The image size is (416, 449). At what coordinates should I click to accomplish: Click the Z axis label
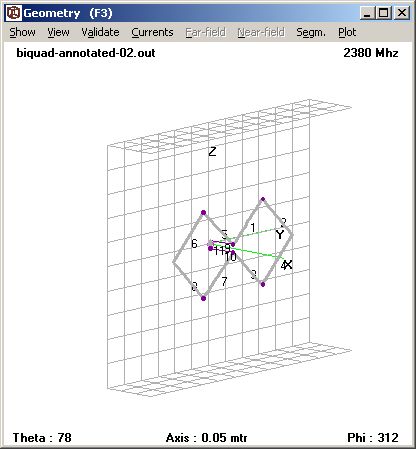pyautogui.click(x=212, y=152)
